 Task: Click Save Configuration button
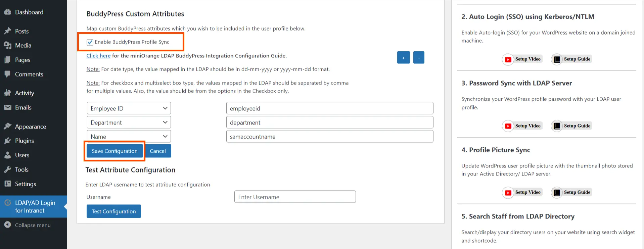[x=114, y=151]
